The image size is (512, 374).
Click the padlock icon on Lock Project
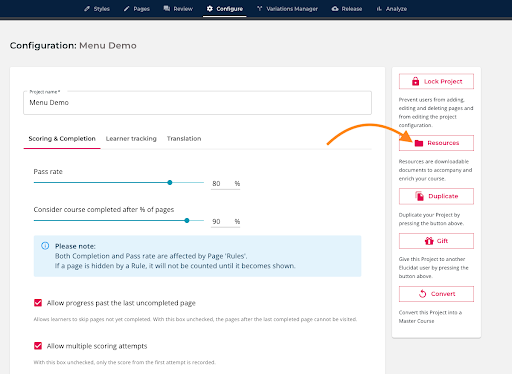click(x=415, y=81)
